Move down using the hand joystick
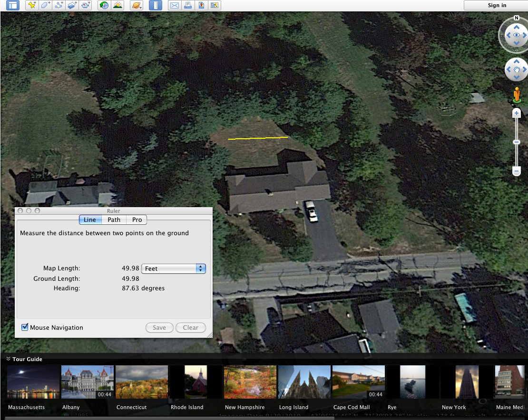The width and height of the screenshot is (528, 420). click(x=517, y=77)
